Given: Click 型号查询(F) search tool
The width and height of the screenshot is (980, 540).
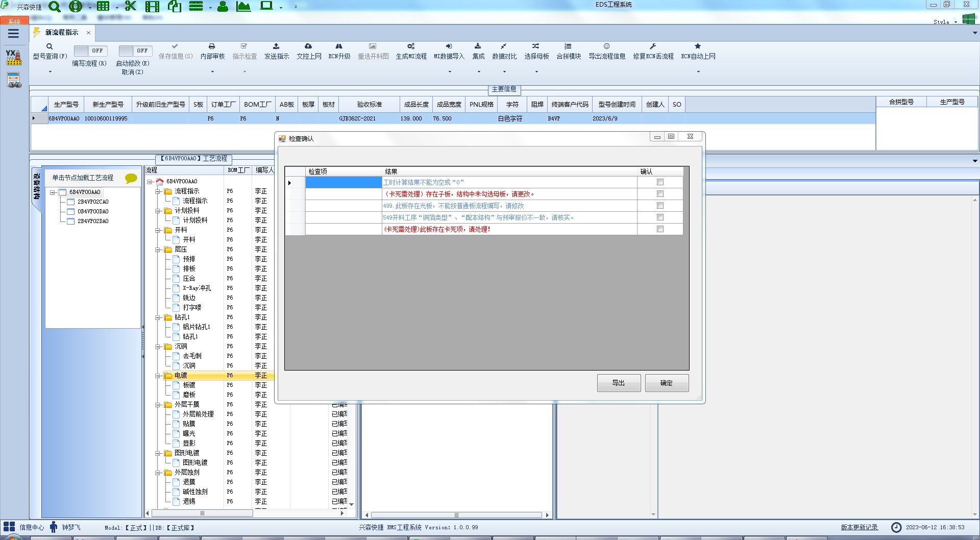Looking at the screenshot, I should coord(50,52).
